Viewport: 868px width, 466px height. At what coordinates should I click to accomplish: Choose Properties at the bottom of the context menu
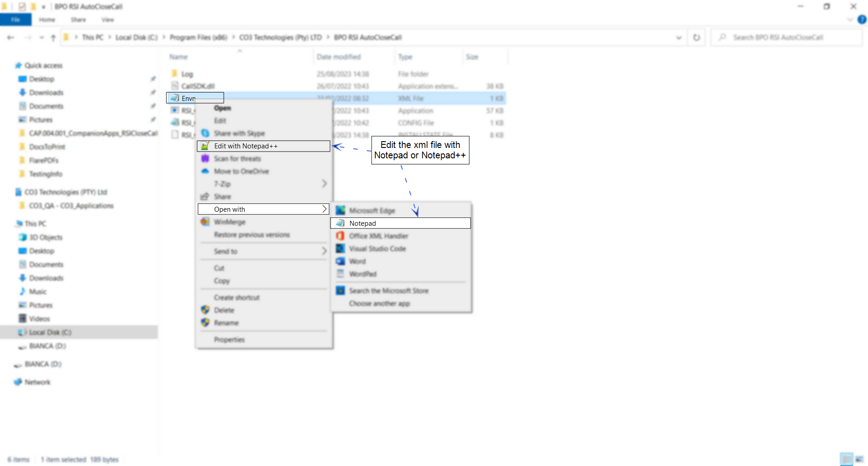(229, 340)
